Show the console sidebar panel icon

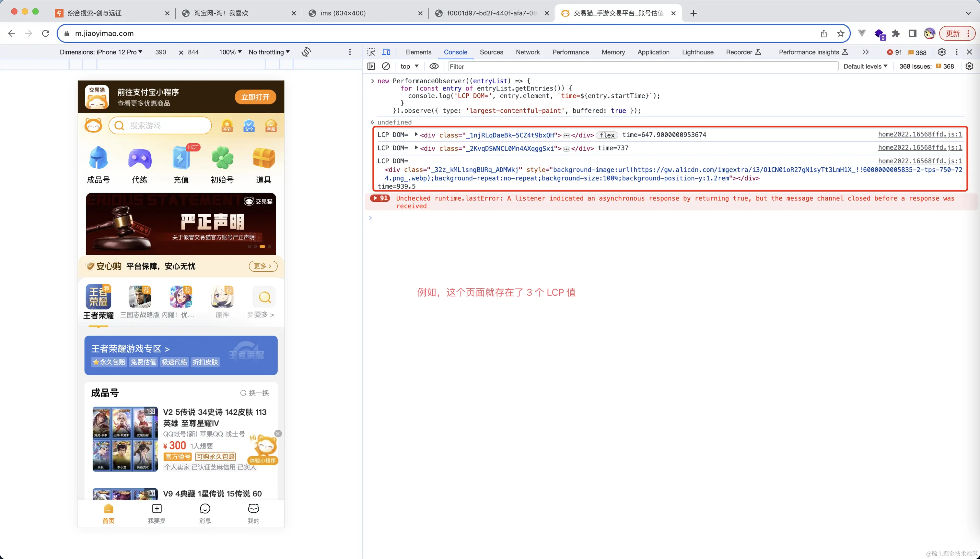pyautogui.click(x=371, y=66)
